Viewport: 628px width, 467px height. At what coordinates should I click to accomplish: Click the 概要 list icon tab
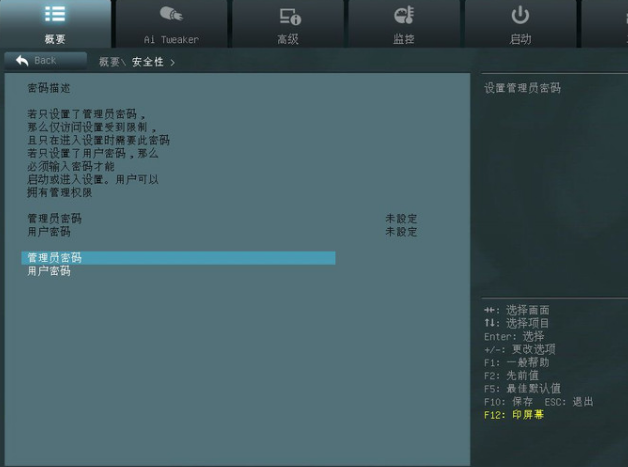pos(55,15)
